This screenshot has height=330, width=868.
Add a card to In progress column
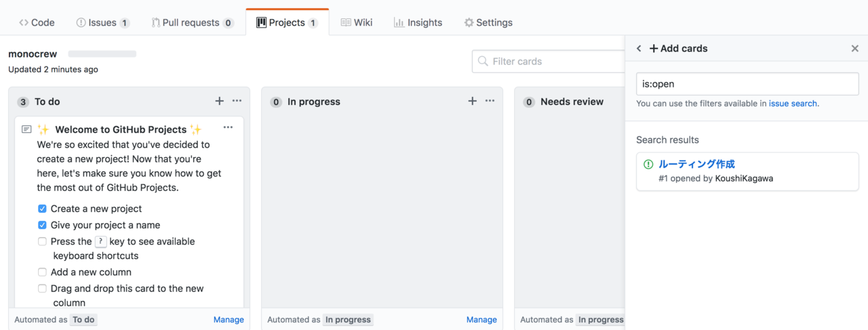coord(472,101)
